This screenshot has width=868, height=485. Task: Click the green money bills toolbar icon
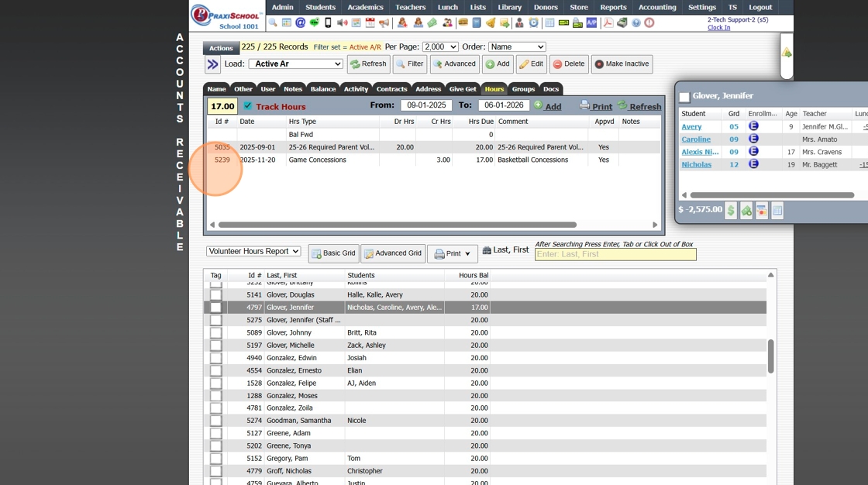pyautogui.click(x=432, y=22)
